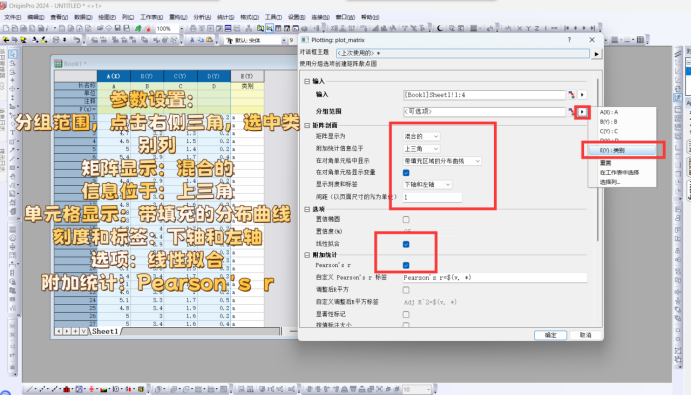This screenshot has height=396, width=692.
Task: Enable the 置信椭圆 checkbox
Action: (406, 219)
